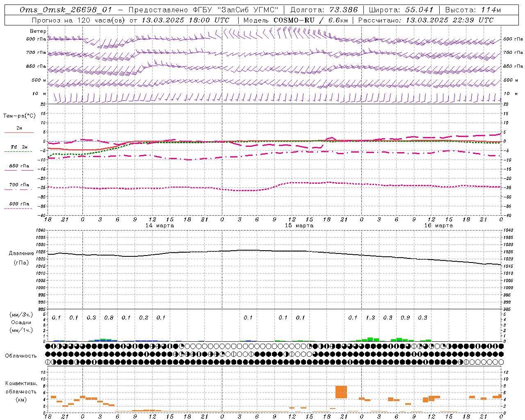Click the 16 марта date label

438,226
